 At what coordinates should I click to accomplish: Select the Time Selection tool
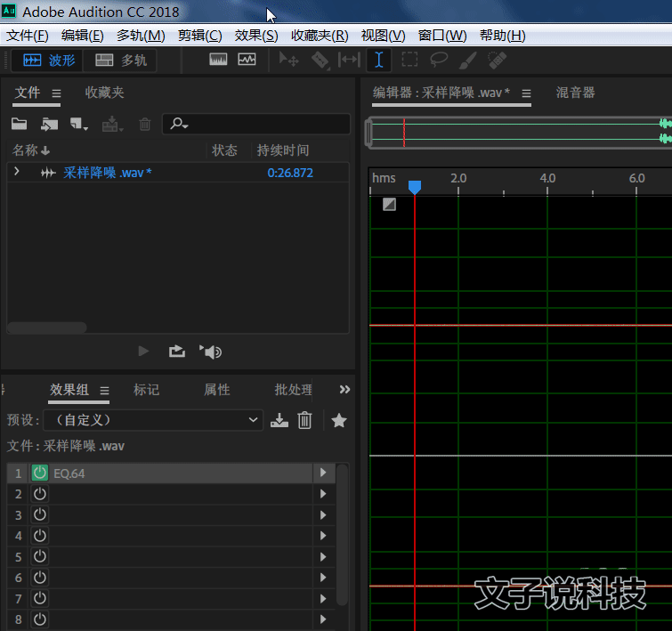tap(378, 60)
